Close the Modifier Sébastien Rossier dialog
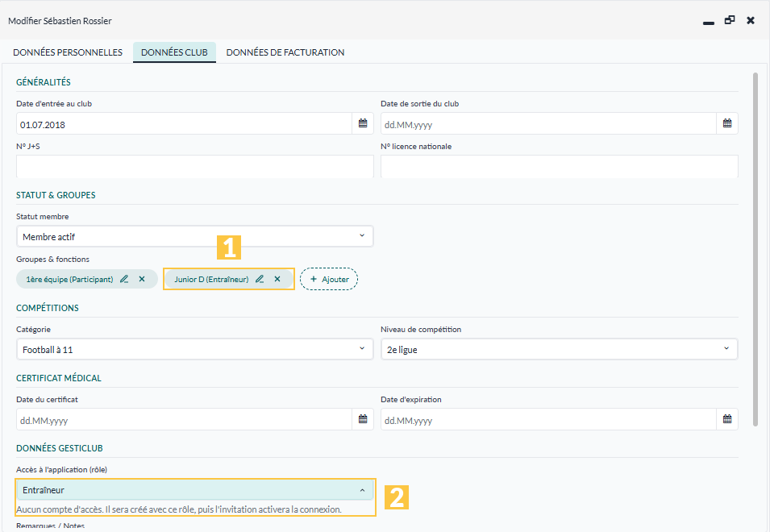Screen dimensions: 770x532 (x=751, y=20)
